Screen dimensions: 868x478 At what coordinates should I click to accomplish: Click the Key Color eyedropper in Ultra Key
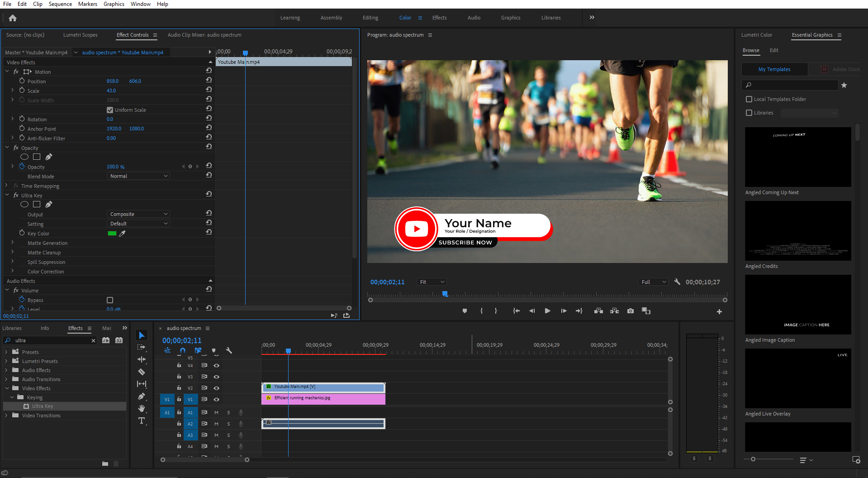pyautogui.click(x=122, y=233)
